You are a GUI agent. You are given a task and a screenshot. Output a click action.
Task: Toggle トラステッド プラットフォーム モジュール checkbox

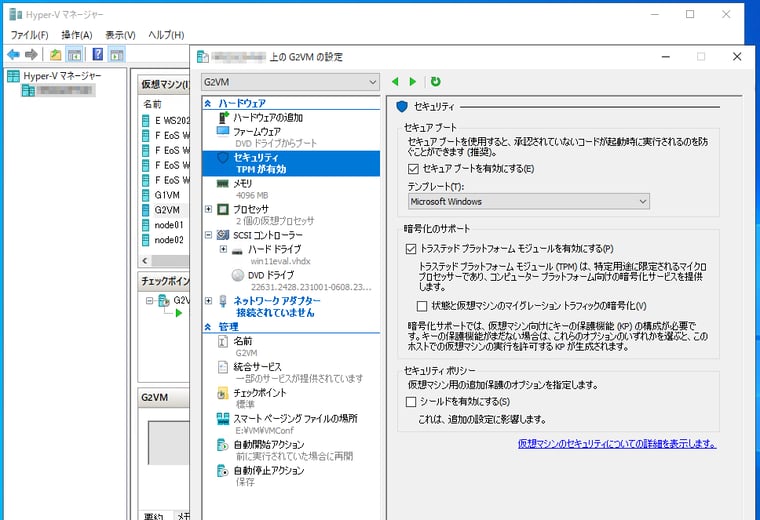click(411, 249)
